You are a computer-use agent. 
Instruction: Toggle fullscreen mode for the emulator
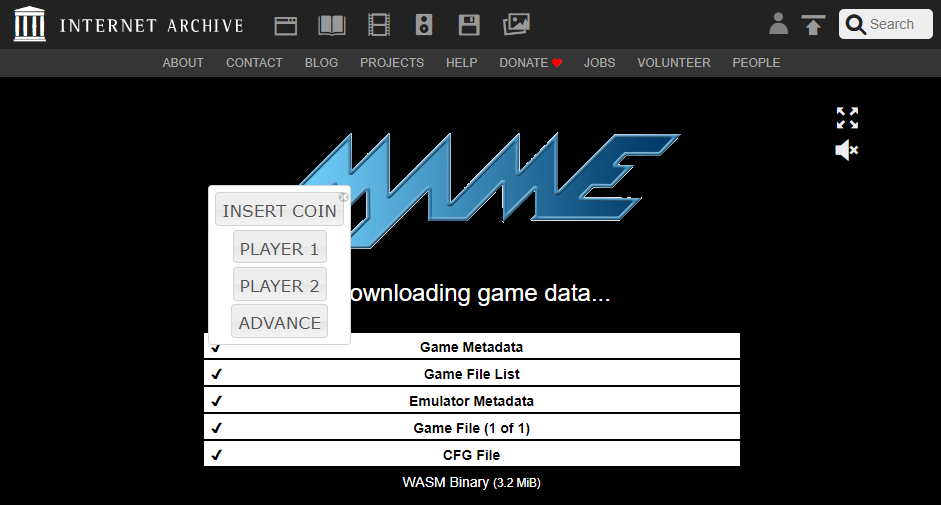click(x=847, y=118)
